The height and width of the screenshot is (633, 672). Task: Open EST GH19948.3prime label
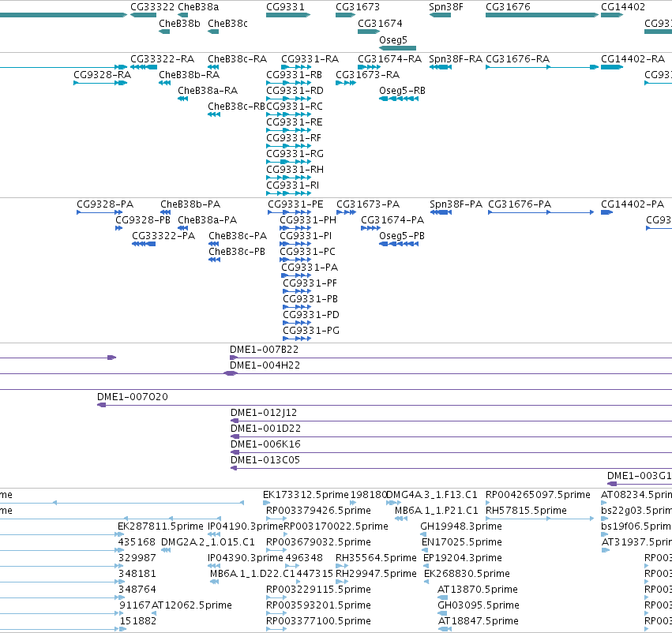pos(460,526)
